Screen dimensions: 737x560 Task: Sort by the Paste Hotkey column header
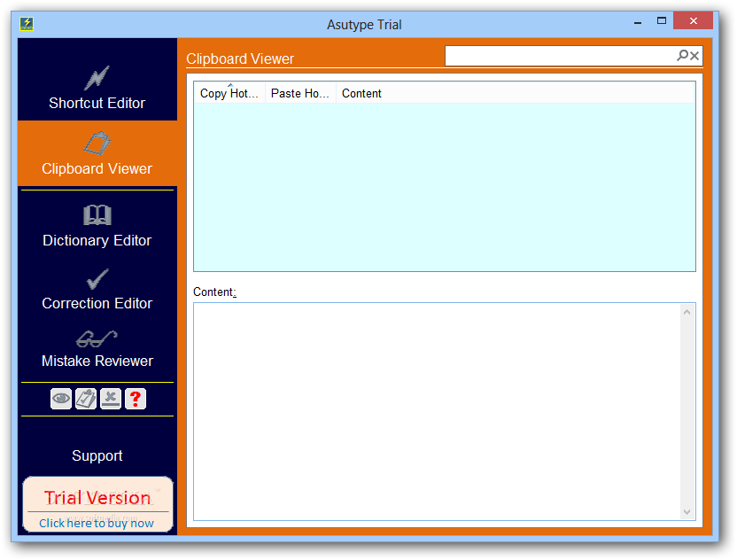[300, 93]
